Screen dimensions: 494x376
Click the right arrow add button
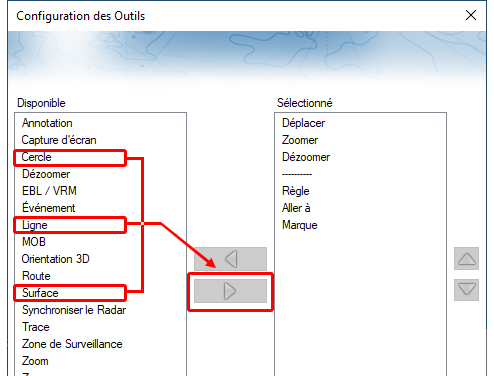tap(230, 291)
